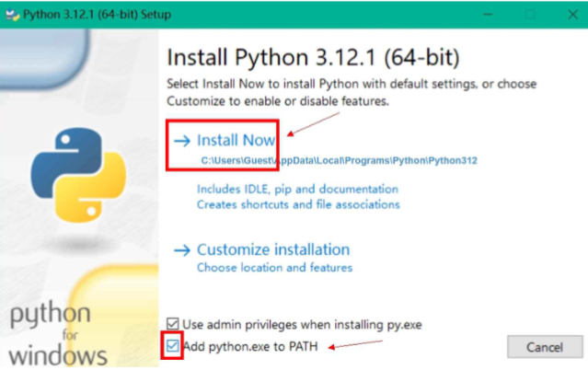Click the 'Install Python 3.12.1 (64-bit)' heading
Image resolution: width=588 pixels, height=370 pixels.
[313, 57]
